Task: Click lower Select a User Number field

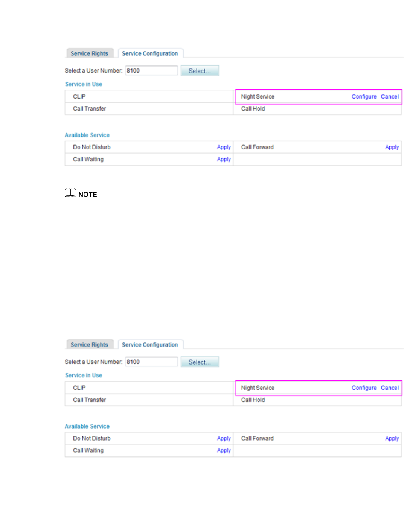Action: click(151, 362)
